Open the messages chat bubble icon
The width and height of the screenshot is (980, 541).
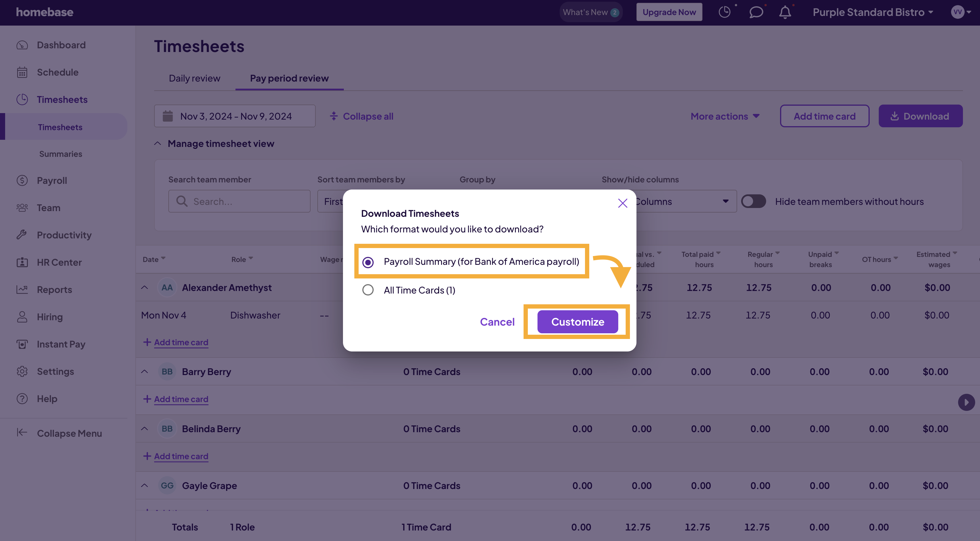[x=756, y=12]
